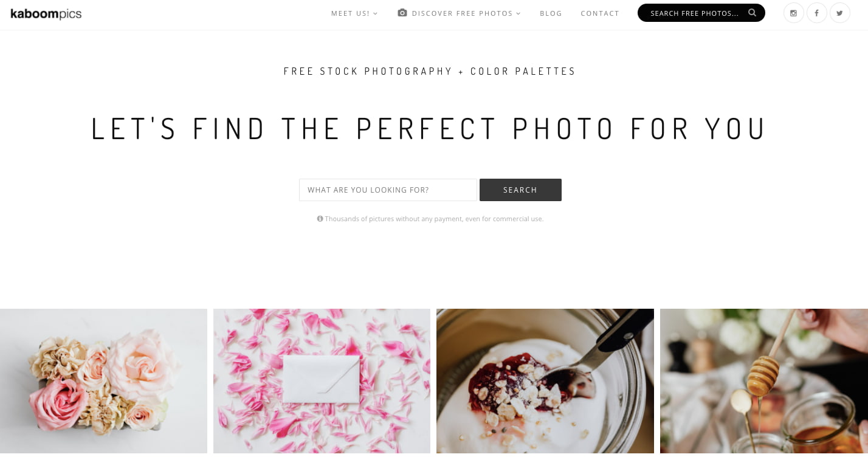This screenshot has width=868, height=457.
Task: Open the Facebook page icon
Action: tap(816, 13)
